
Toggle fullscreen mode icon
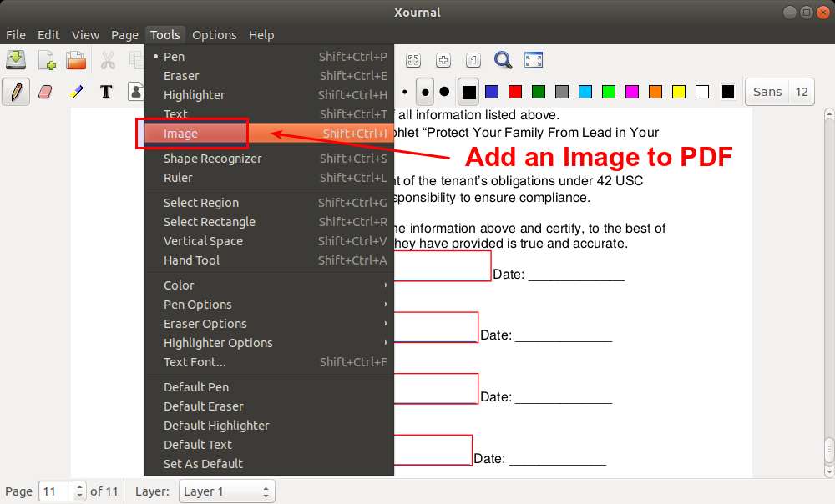tap(533, 59)
